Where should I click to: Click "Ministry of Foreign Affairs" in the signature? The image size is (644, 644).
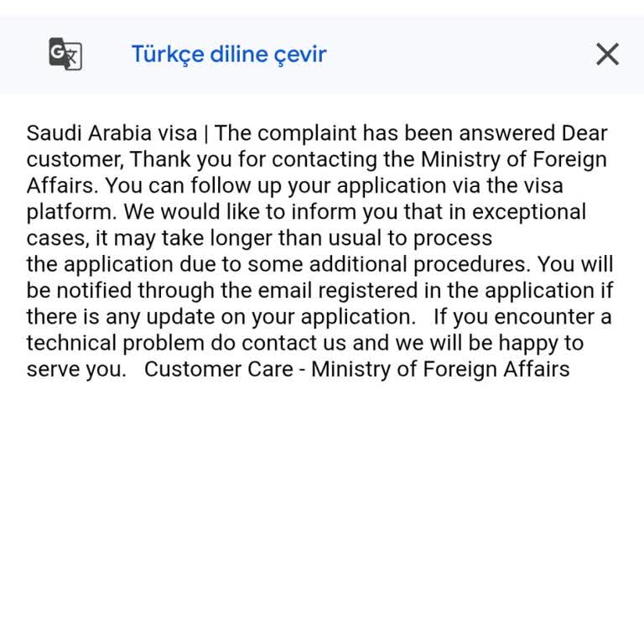click(x=440, y=369)
